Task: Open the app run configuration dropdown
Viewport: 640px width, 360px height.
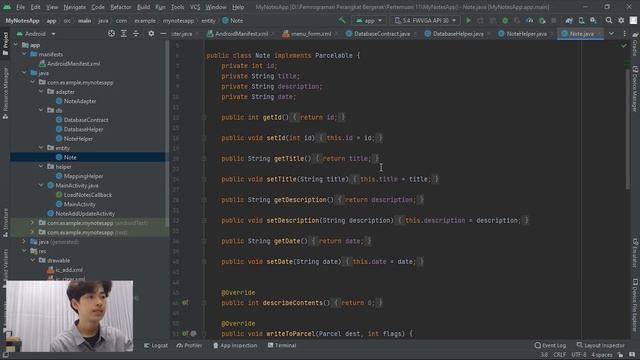Action: click(x=369, y=20)
